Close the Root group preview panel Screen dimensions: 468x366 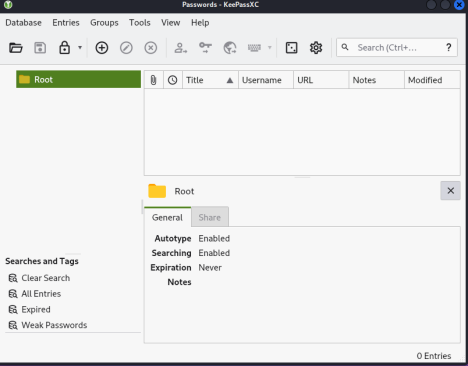450,191
